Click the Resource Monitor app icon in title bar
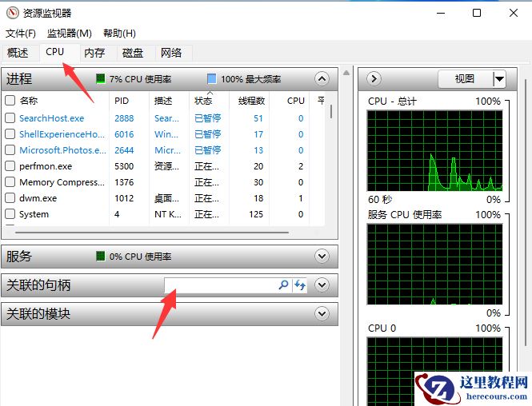The width and height of the screenshot is (532, 406). pyautogui.click(x=13, y=13)
